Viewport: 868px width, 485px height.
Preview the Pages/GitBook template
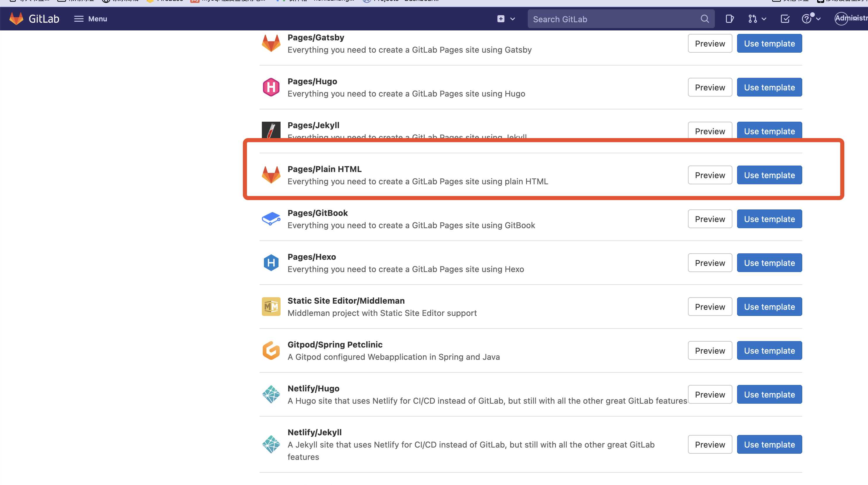click(x=710, y=219)
